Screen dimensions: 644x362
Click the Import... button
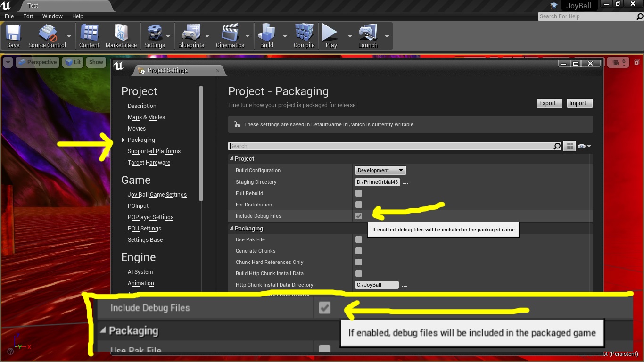tap(580, 103)
